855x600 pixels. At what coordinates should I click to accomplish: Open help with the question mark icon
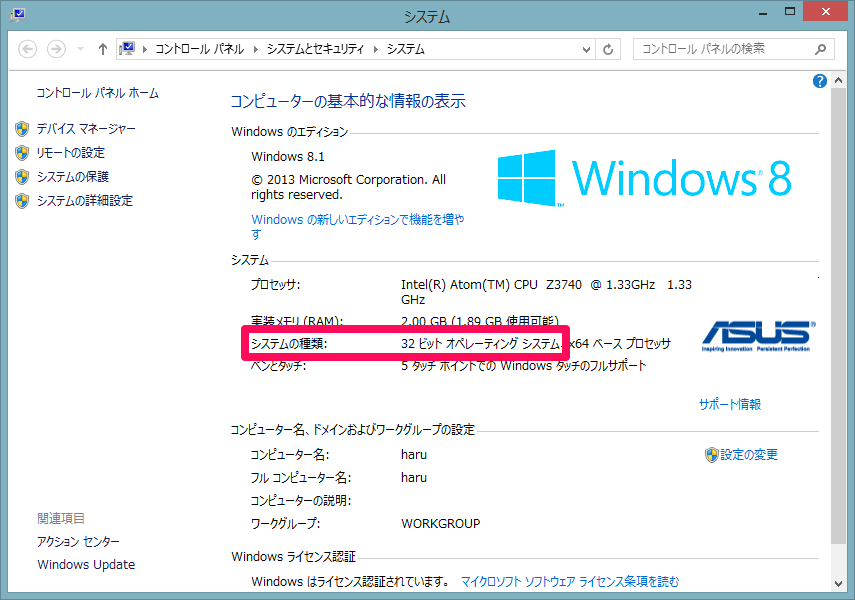coord(820,81)
